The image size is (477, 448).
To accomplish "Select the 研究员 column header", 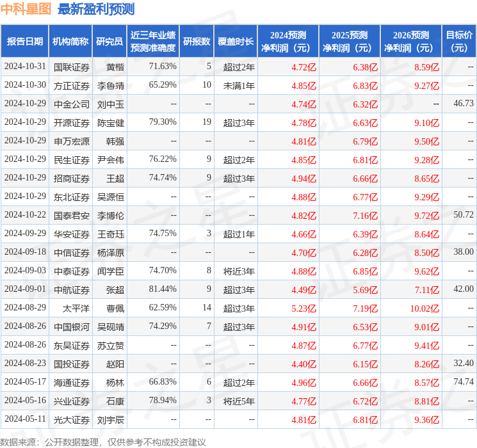I will pyautogui.click(x=109, y=42).
